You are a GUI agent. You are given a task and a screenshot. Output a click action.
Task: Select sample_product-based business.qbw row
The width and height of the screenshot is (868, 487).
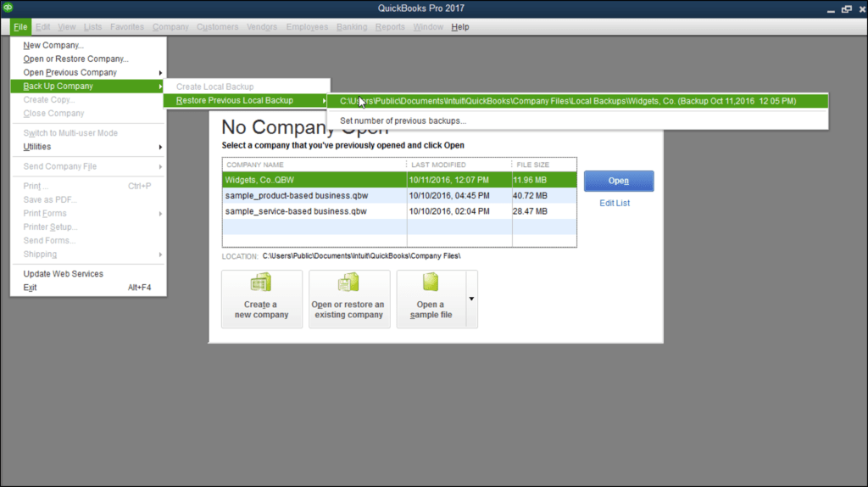(x=399, y=196)
